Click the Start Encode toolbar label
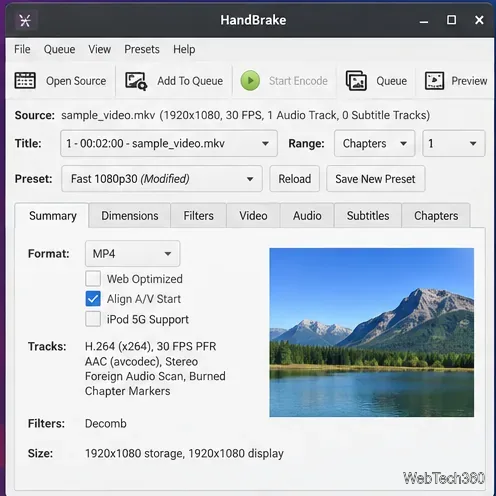The image size is (496, 496). coord(298,81)
